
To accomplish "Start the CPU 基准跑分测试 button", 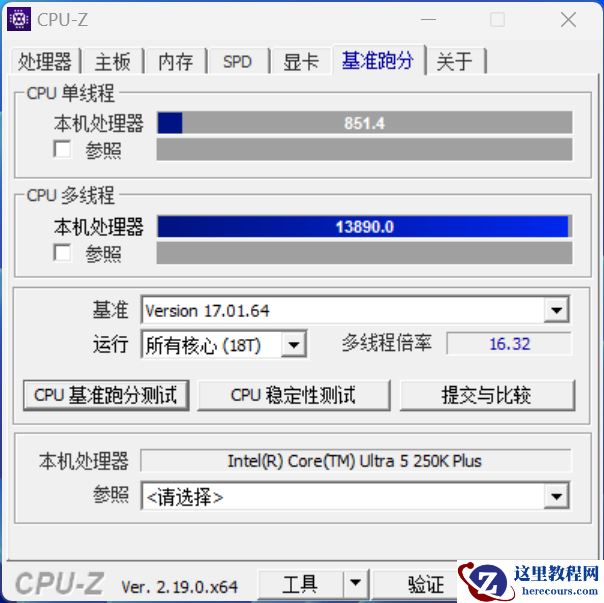I will [106, 395].
